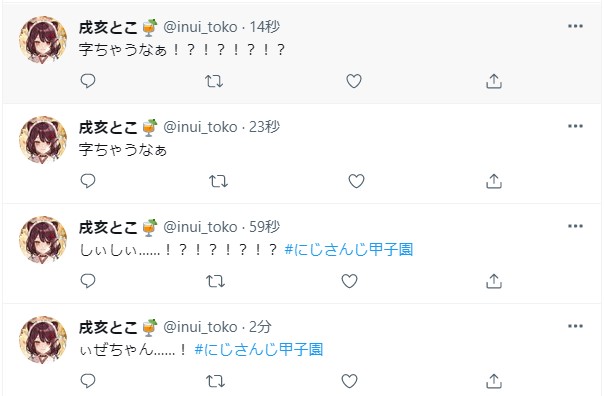Image resolution: width=604 pixels, height=396 pixels.
Task: Open #にじさんじ甲子園 hashtag in 59秒 tweet
Action: pos(349,250)
